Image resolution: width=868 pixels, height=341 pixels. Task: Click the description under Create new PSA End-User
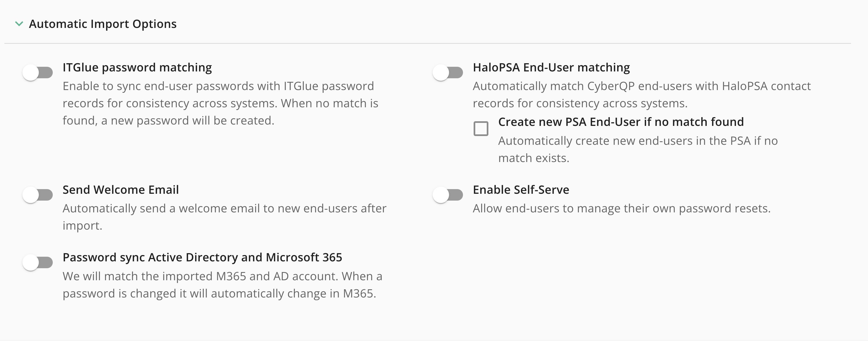coord(638,149)
